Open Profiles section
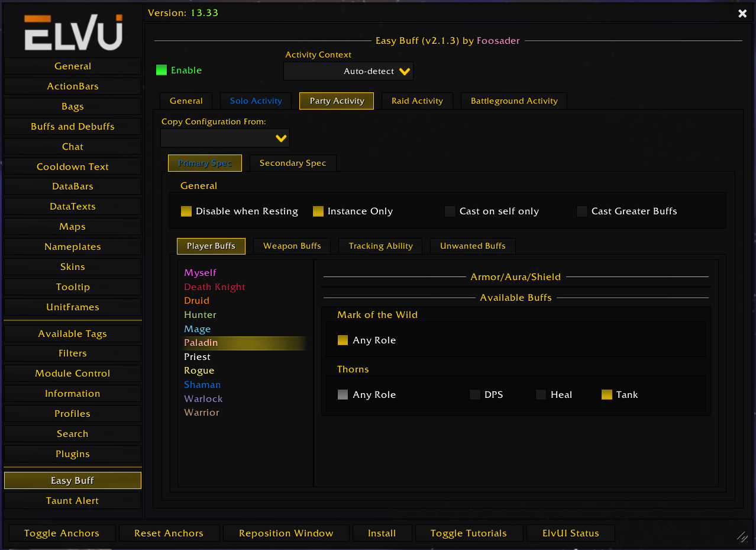This screenshot has width=756, height=550. click(73, 414)
